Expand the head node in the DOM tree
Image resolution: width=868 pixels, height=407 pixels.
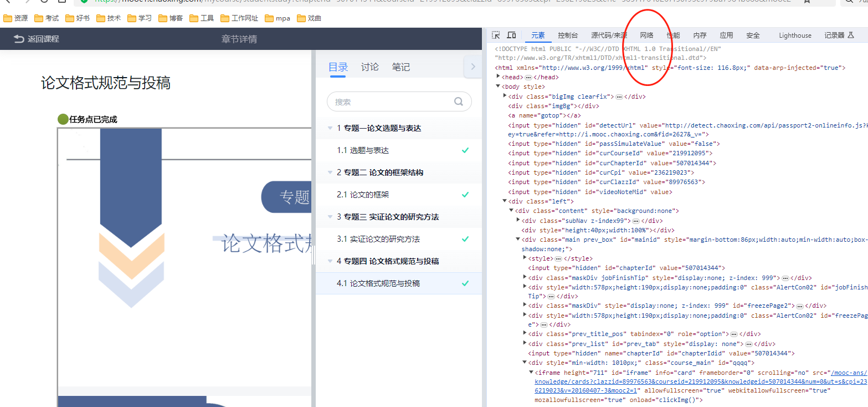click(x=499, y=77)
